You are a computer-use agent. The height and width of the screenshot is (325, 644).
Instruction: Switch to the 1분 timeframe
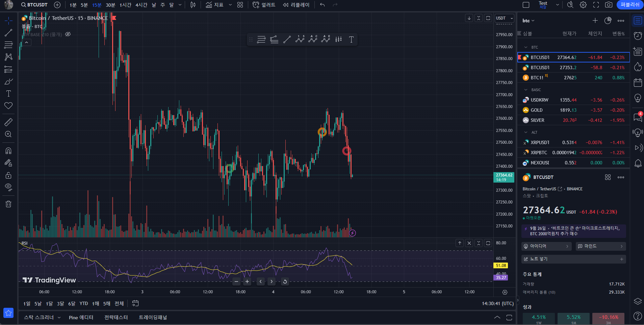click(x=73, y=5)
